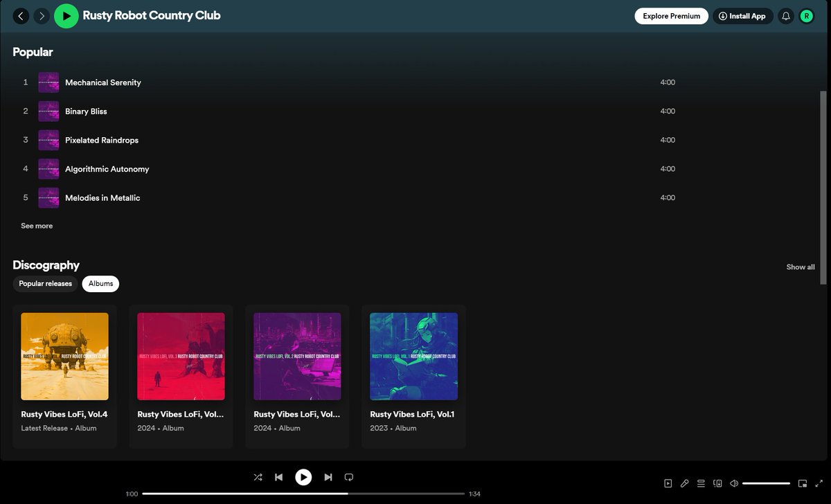Click the page vertical scrollbar
831x504 pixels.
823,187
